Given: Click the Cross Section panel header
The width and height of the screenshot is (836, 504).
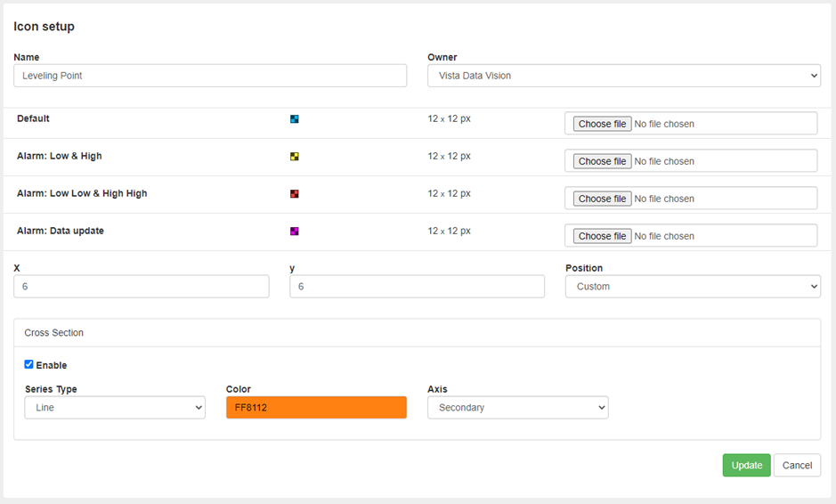Looking at the screenshot, I should pos(417,333).
